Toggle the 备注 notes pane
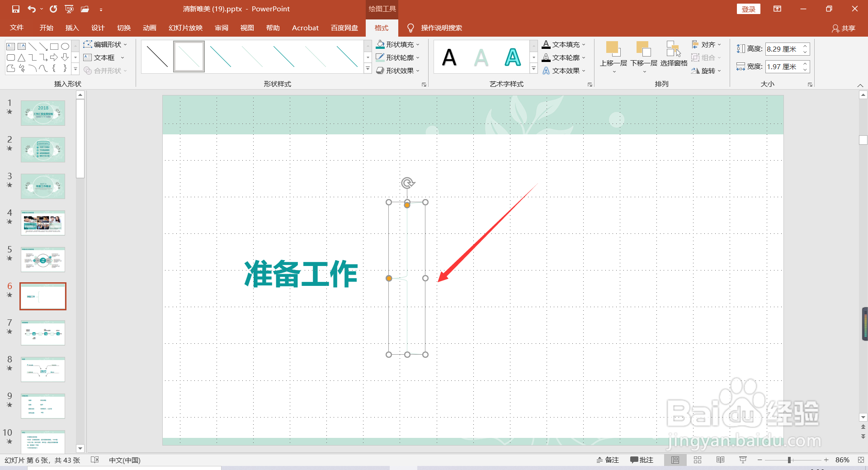 (x=608, y=460)
